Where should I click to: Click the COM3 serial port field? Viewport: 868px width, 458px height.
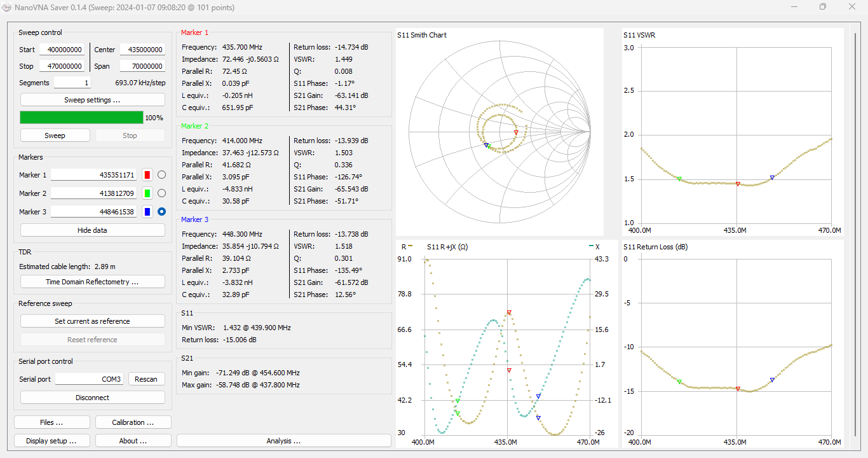89,379
